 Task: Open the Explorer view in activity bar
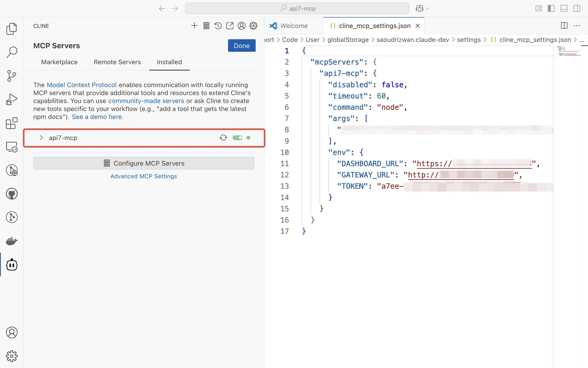11,29
